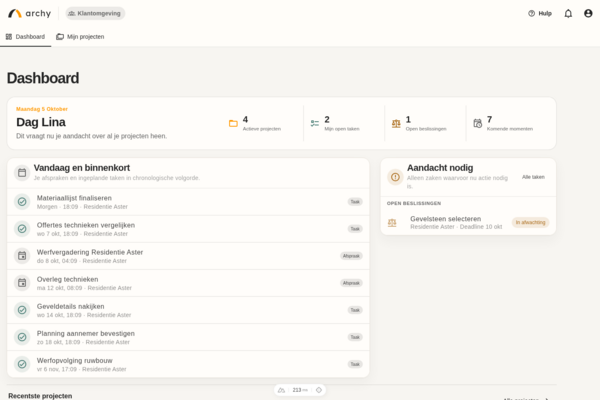600x400 pixels.
Task: Open notifications bell
Action: pyautogui.click(x=568, y=13)
